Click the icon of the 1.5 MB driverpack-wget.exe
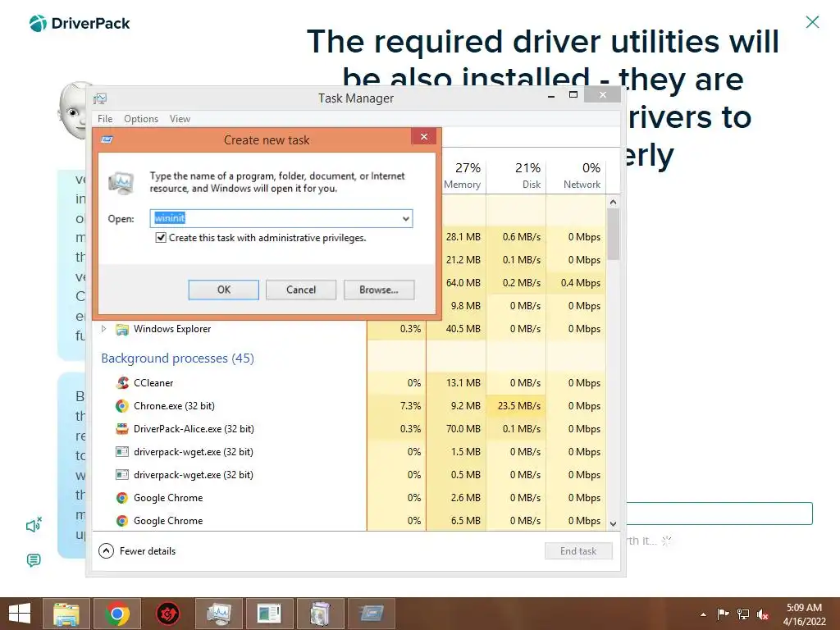The height and width of the screenshot is (630, 840). pyautogui.click(x=122, y=452)
